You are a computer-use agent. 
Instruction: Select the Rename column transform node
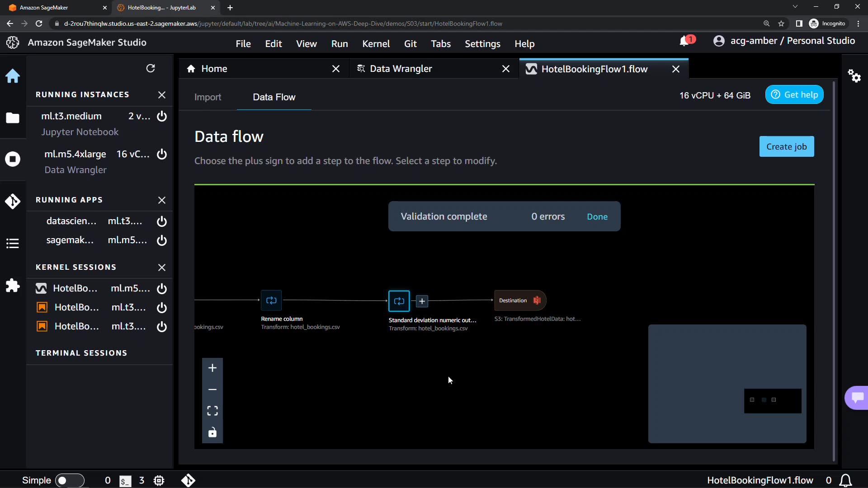tap(271, 300)
